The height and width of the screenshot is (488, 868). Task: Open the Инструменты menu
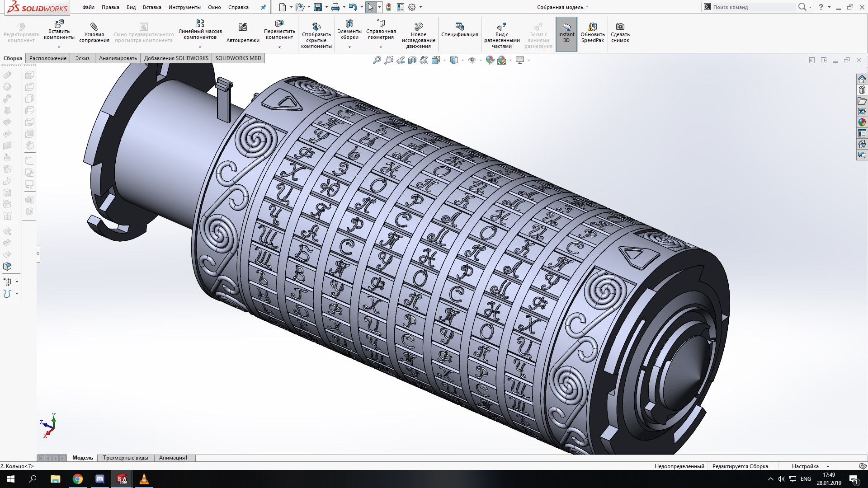184,7
